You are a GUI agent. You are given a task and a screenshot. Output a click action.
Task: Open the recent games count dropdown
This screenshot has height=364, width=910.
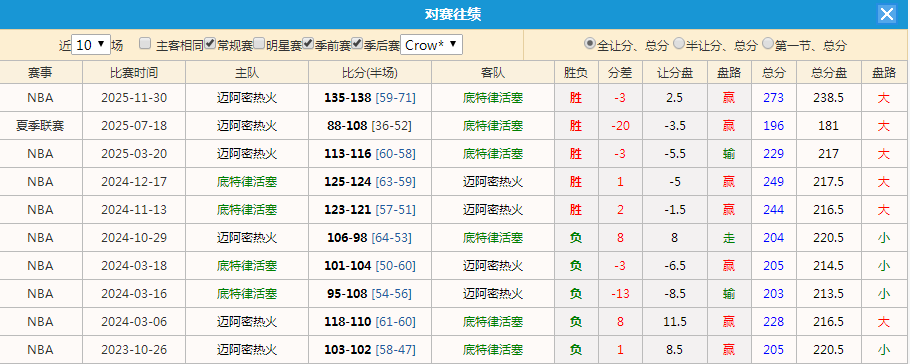tap(91, 45)
